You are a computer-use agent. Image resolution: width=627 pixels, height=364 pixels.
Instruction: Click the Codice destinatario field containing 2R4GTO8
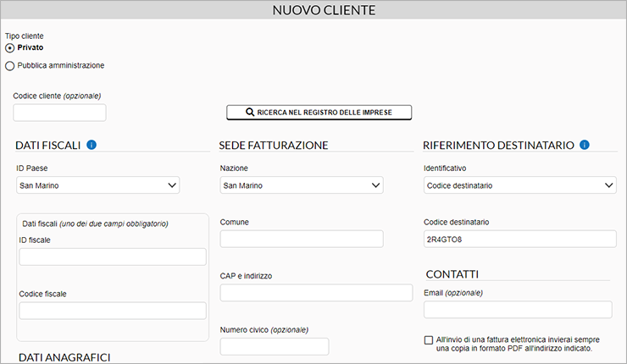pyautogui.click(x=520, y=239)
